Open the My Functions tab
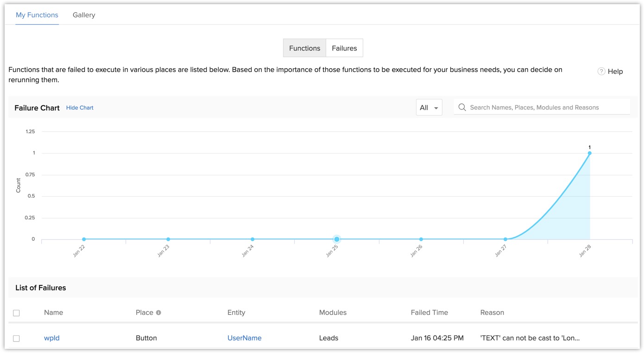 37,15
